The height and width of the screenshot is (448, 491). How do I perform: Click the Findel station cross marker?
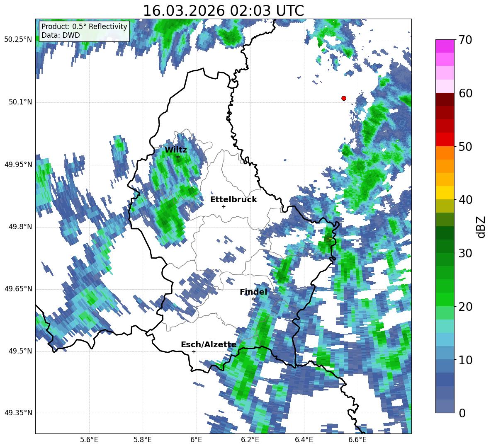tap(253, 299)
